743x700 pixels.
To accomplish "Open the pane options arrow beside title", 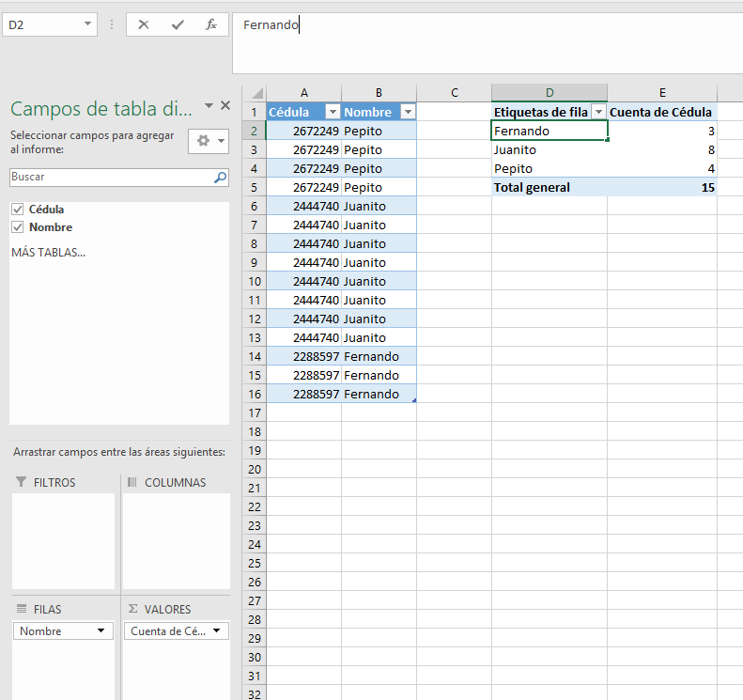I will coord(209,105).
